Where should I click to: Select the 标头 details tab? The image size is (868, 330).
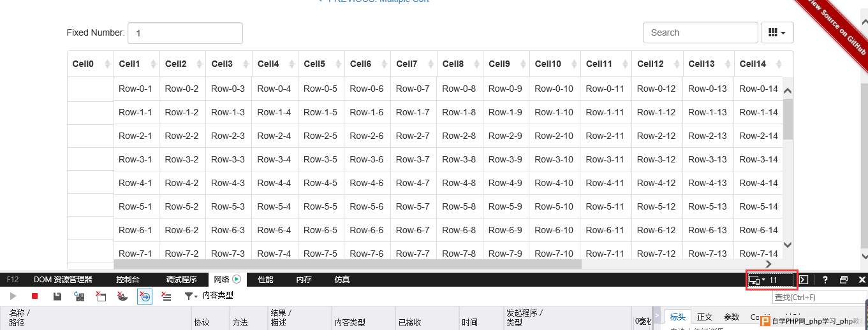(678, 317)
